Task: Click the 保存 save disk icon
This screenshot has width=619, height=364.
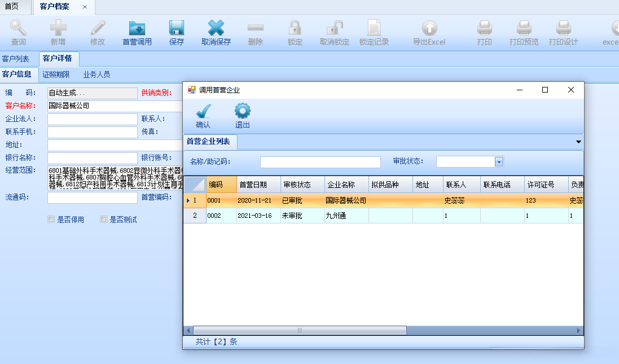Action: pos(177,28)
